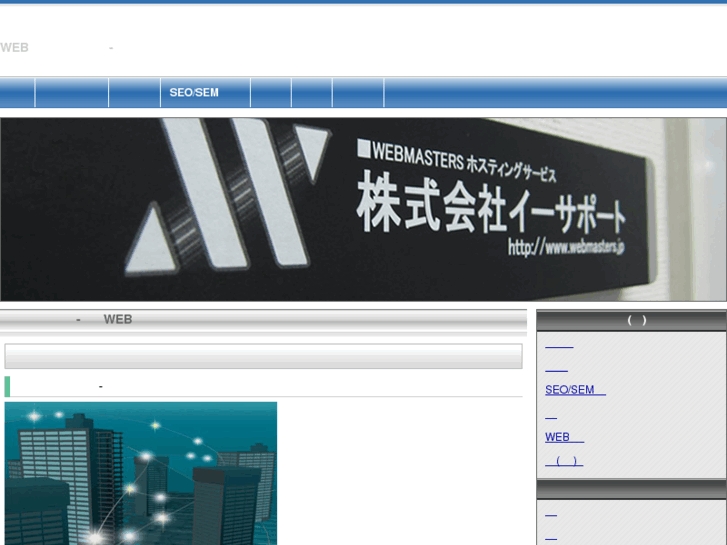Open the SEO/SEM link in the sidebar
This screenshot has width=727, height=545.
click(x=575, y=390)
